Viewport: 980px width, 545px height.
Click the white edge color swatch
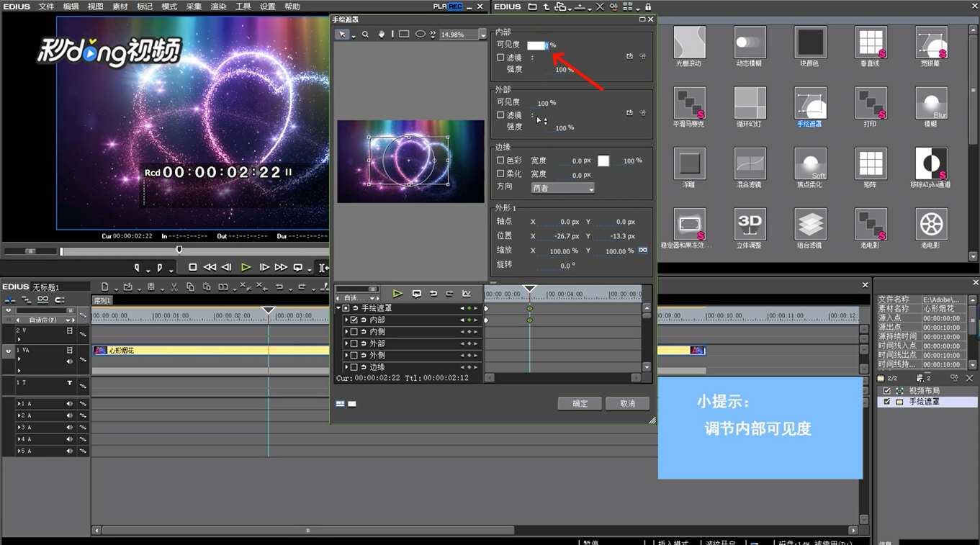pyautogui.click(x=603, y=161)
